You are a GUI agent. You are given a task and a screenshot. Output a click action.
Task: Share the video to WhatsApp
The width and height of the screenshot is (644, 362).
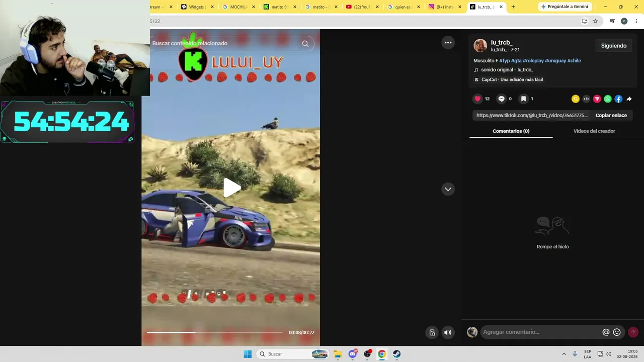(x=608, y=99)
